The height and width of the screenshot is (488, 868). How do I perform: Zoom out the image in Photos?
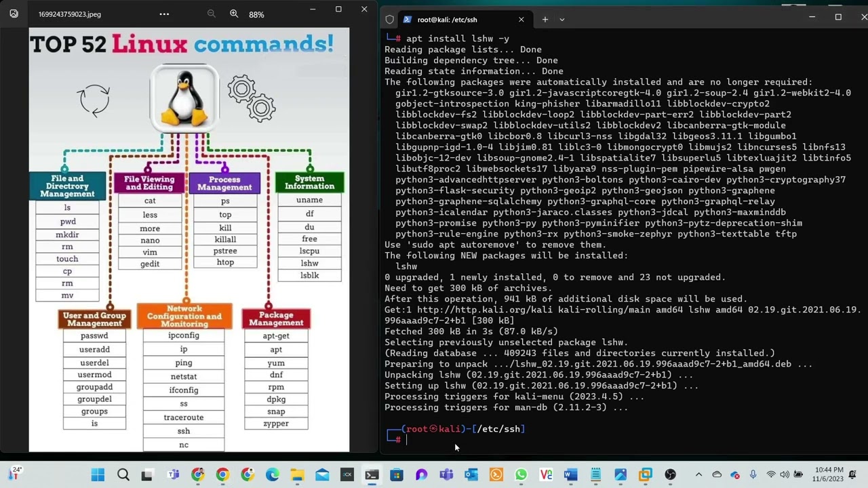coord(212,14)
